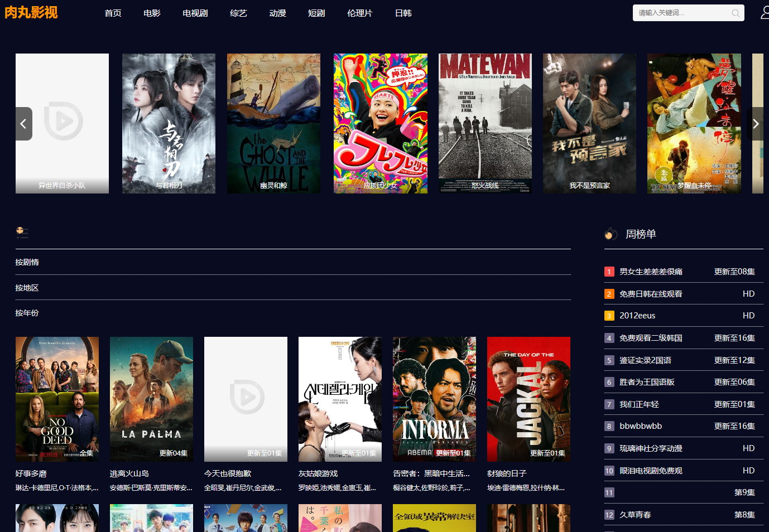Click the 今天也很抱歉 title link

[x=228, y=473]
